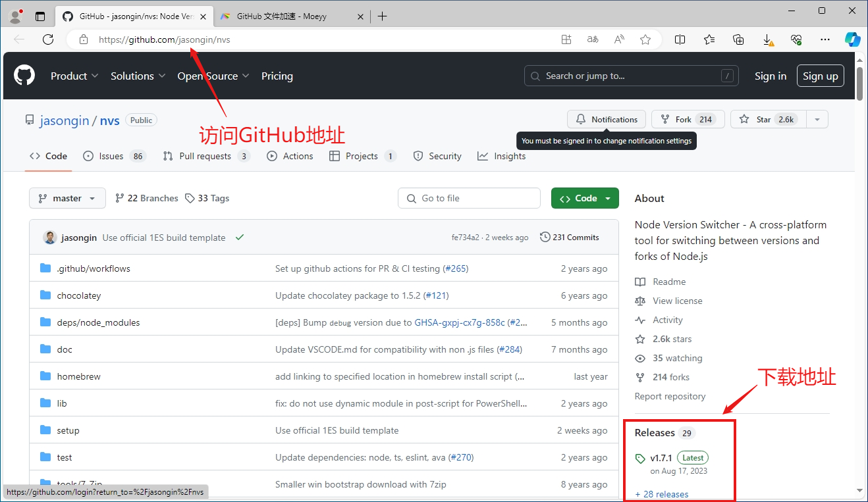Click the translate page icon
Viewport: 868px width, 502px height.
(593, 39)
